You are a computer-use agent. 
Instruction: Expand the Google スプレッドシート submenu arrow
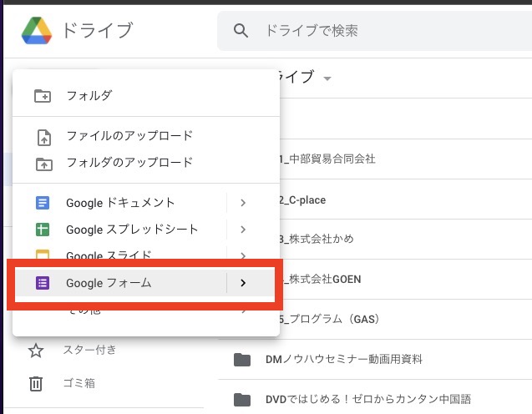pyautogui.click(x=243, y=230)
